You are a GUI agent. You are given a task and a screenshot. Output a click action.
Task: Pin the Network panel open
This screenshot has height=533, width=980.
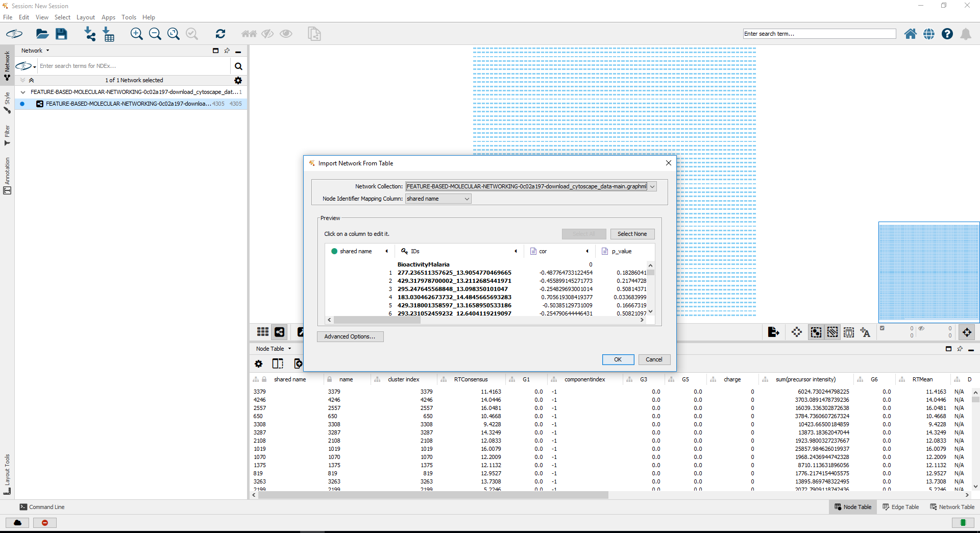point(227,51)
